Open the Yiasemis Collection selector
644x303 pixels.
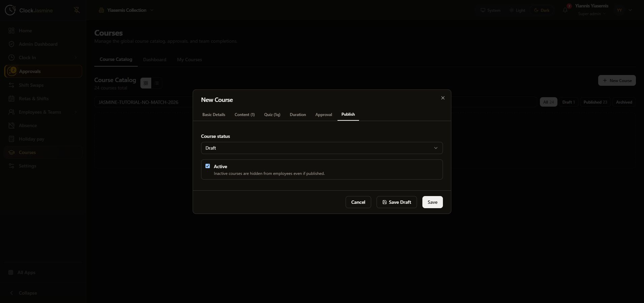coord(126,10)
